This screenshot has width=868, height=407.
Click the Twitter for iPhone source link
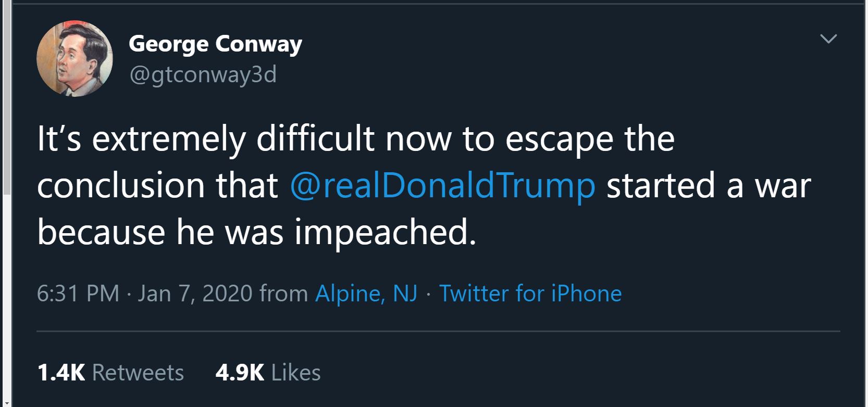click(x=530, y=294)
